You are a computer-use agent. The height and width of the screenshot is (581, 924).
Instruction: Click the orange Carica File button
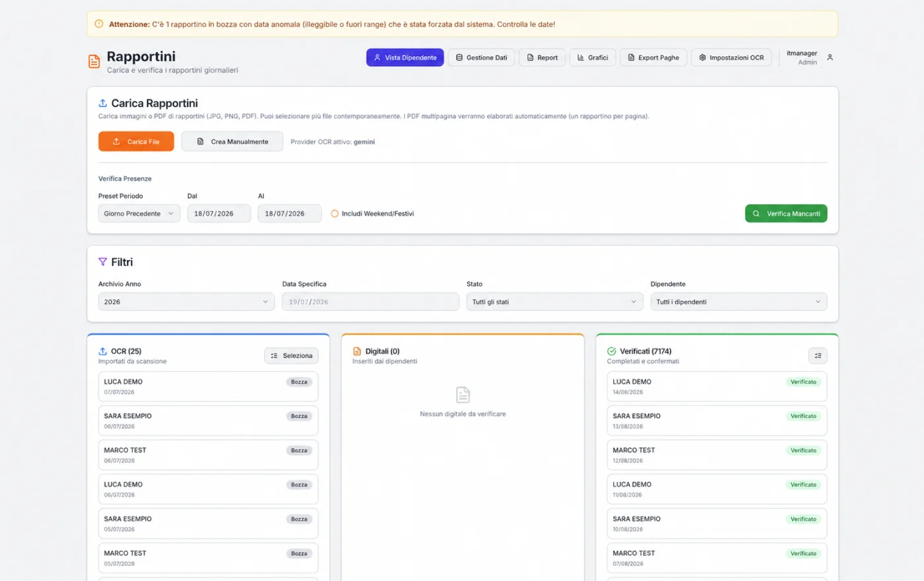point(136,141)
